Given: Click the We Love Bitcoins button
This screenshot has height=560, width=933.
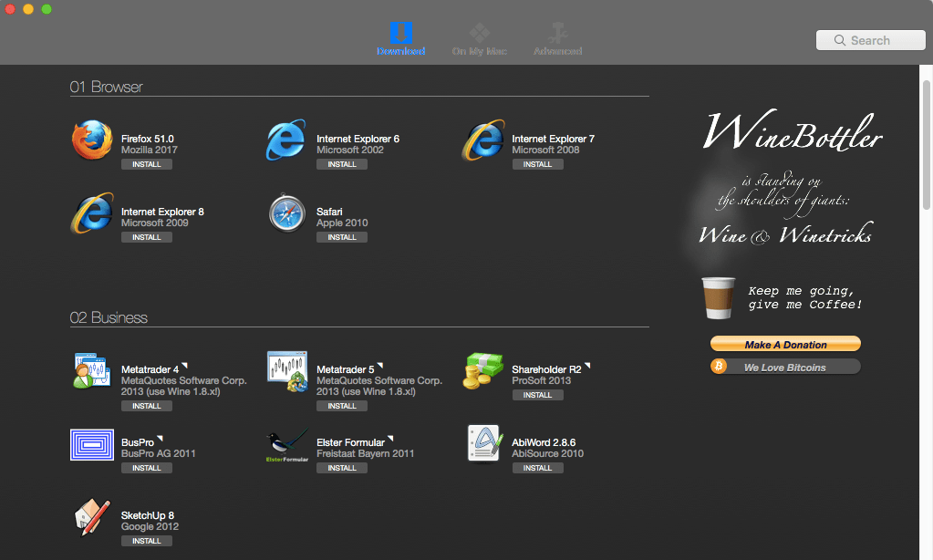Looking at the screenshot, I should pyautogui.click(x=785, y=368).
